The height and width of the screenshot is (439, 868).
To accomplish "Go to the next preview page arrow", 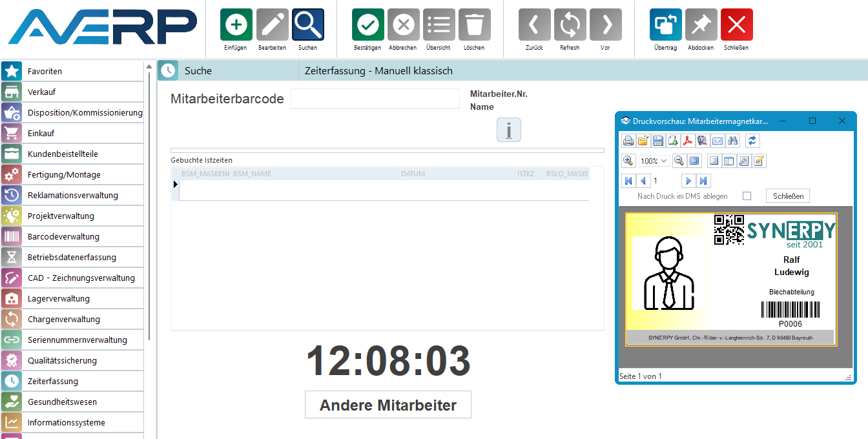I will point(688,181).
